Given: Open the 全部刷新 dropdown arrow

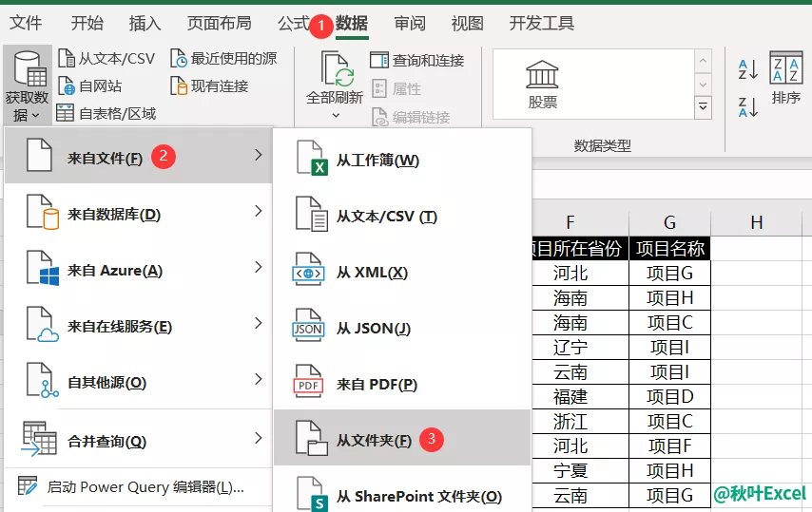Looking at the screenshot, I should click(336, 115).
